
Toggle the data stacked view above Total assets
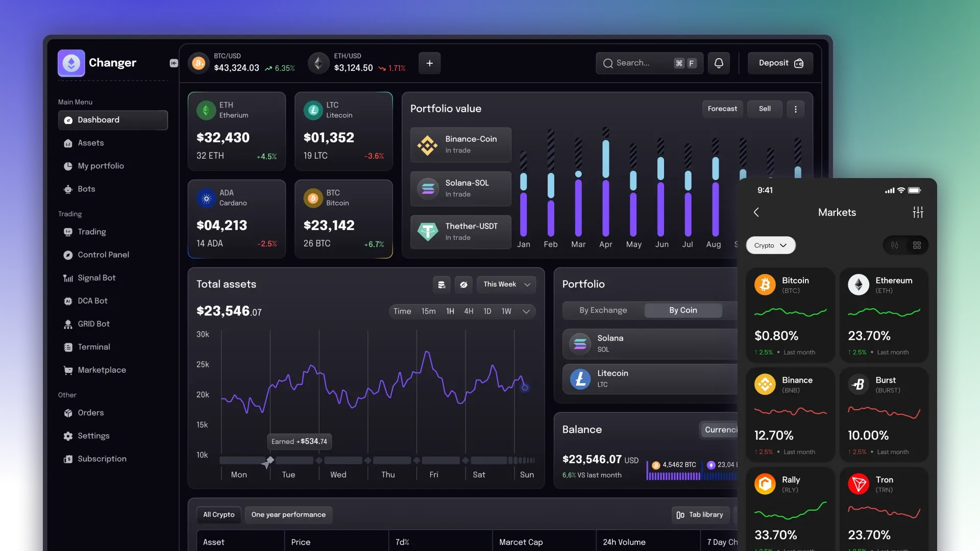[442, 285]
